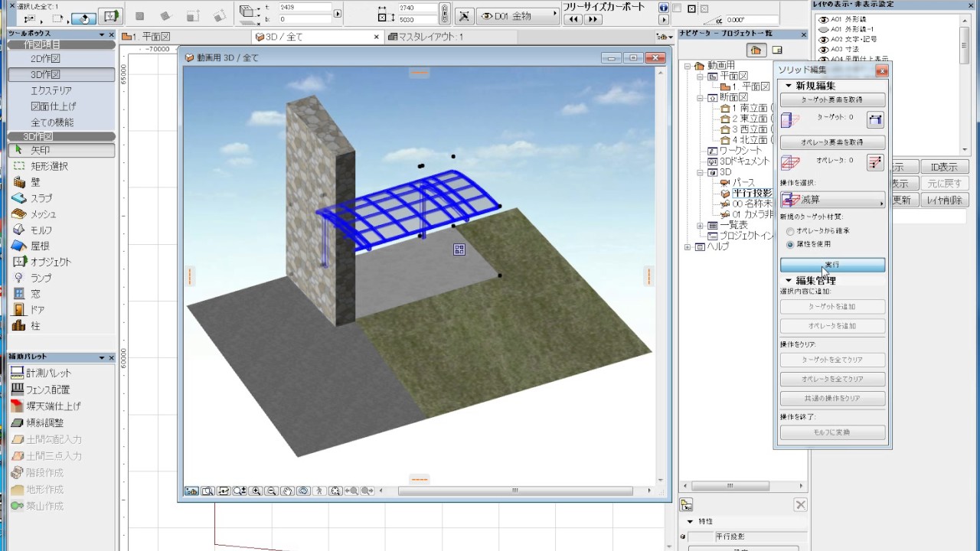Open the D01 金物 layer dropdown
The height and width of the screenshot is (551, 980).
point(518,15)
